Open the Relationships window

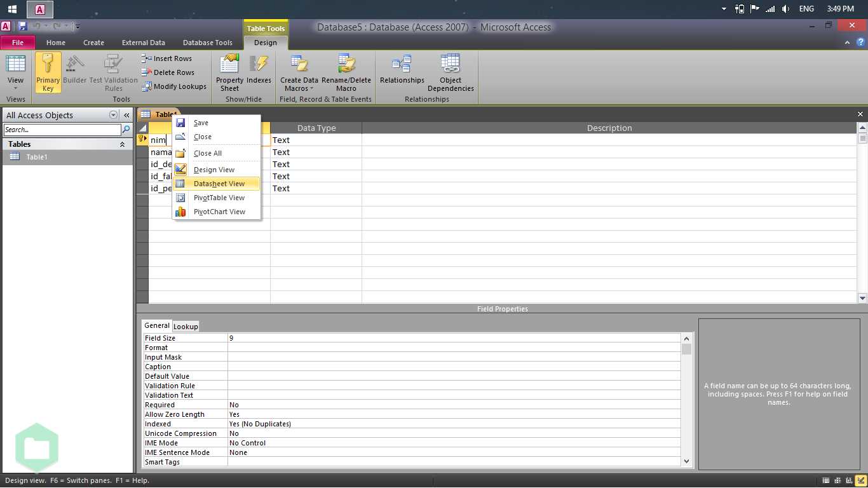pos(402,72)
